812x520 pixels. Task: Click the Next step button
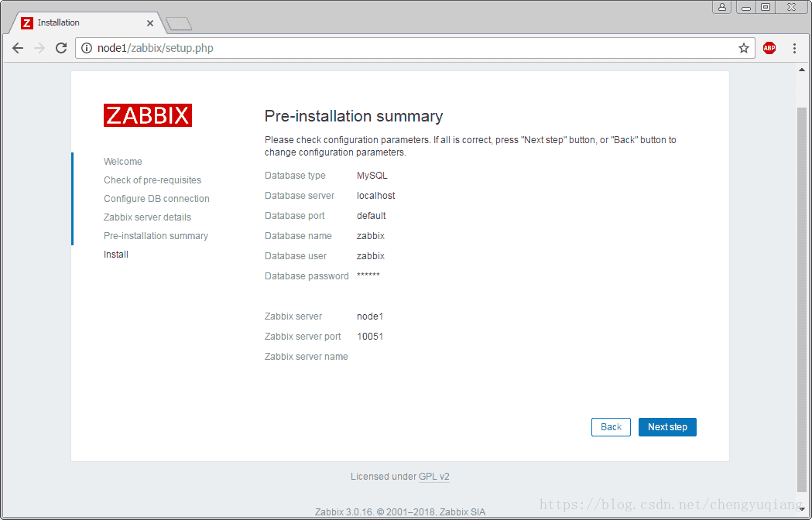pyautogui.click(x=667, y=427)
